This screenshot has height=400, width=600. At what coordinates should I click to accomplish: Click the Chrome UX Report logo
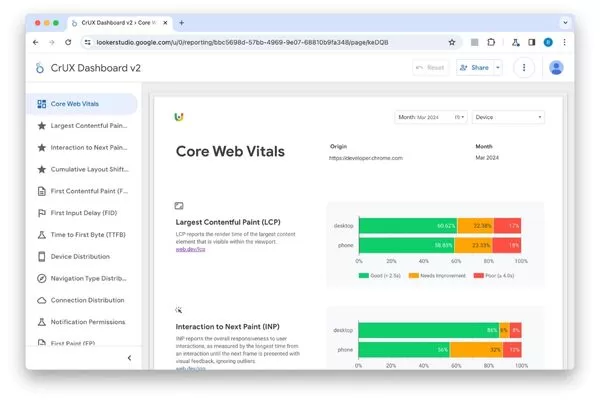179,117
